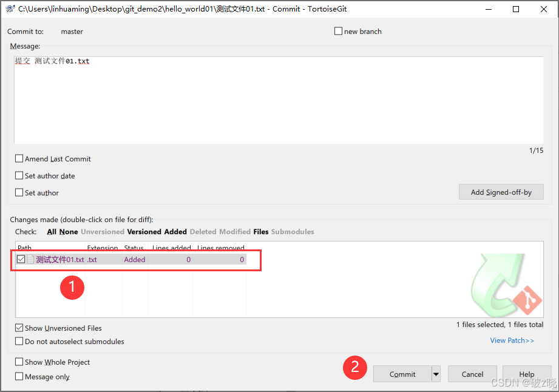Check only Added files
The image size is (559, 392).
click(x=175, y=232)
